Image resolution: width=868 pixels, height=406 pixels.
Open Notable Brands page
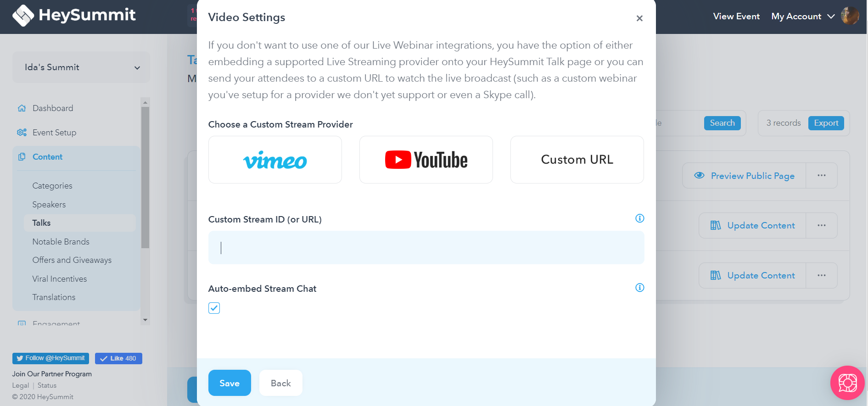coord(61,242)
